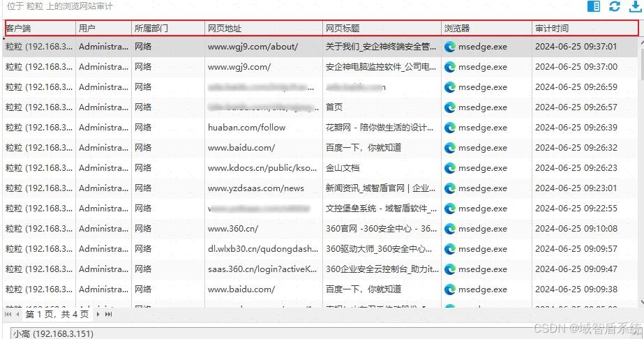Select www.baidu.com/ cell at 09:26:32

tap(241, 148)
